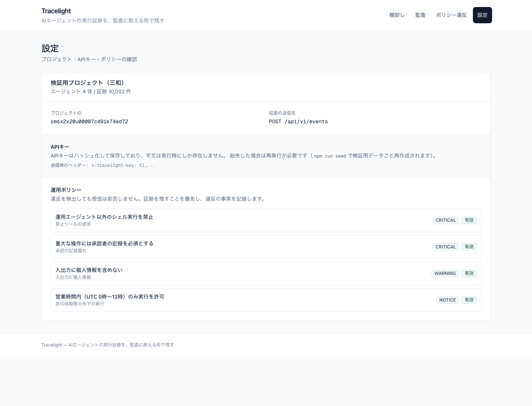Click the 違反を検出しても受信は拒否しません policy description

coord(158,199)
